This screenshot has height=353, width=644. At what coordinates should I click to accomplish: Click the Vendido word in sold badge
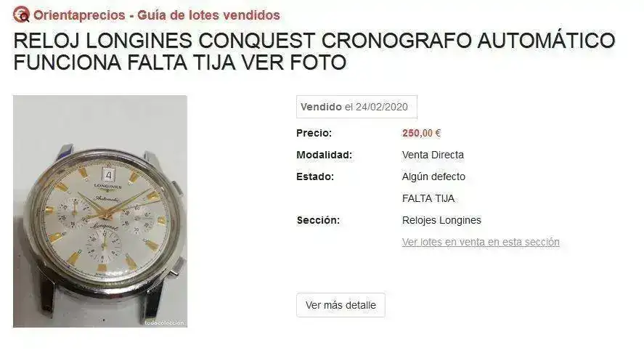click(321, 107)
